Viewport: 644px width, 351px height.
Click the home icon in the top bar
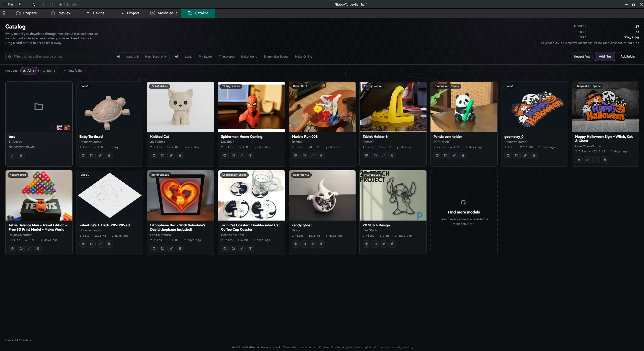pyautogui.click(x=4, y=13)
